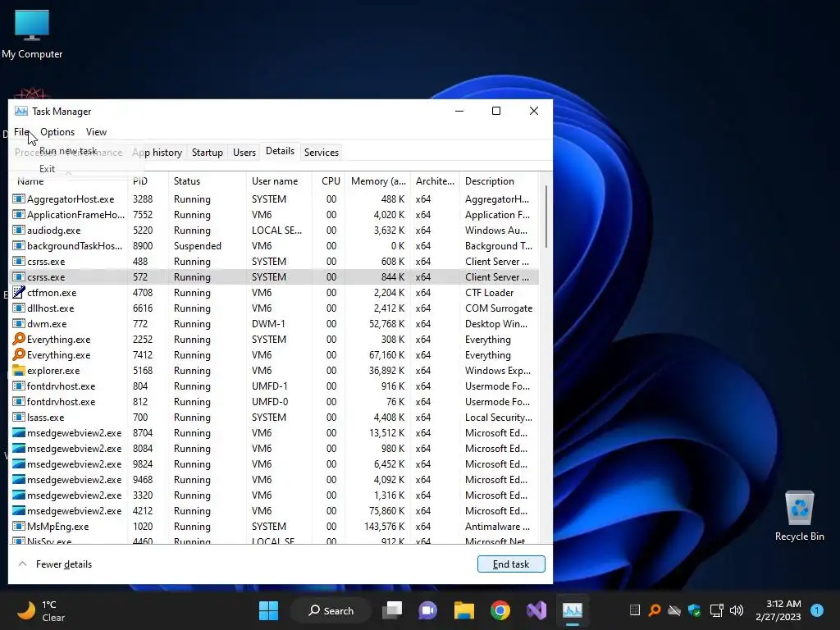Sort by the CPU column header

click(328, 181)
